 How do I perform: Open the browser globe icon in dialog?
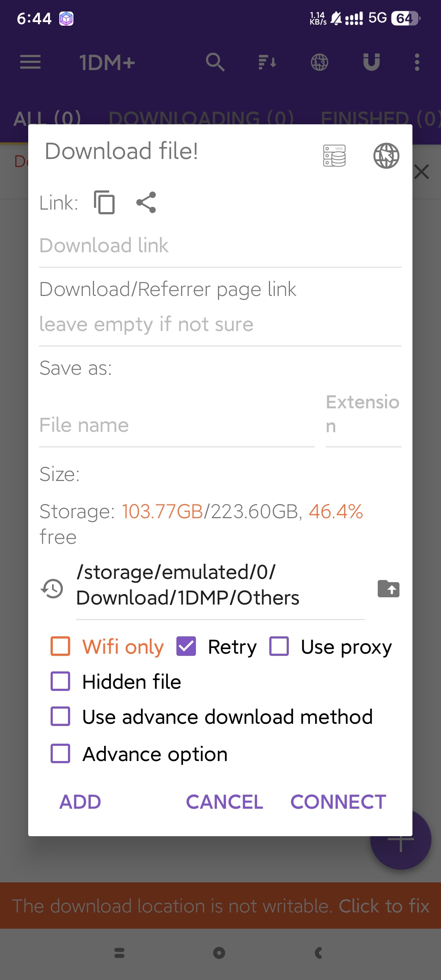point(386,156)
